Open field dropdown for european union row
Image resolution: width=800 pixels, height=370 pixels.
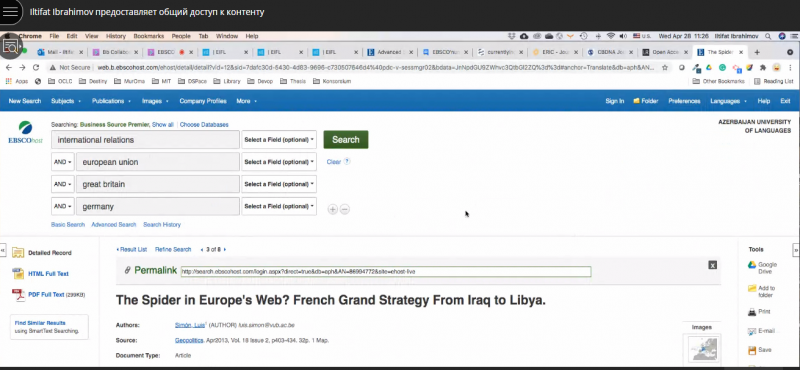pyautogui.click(x=279, y=162)
